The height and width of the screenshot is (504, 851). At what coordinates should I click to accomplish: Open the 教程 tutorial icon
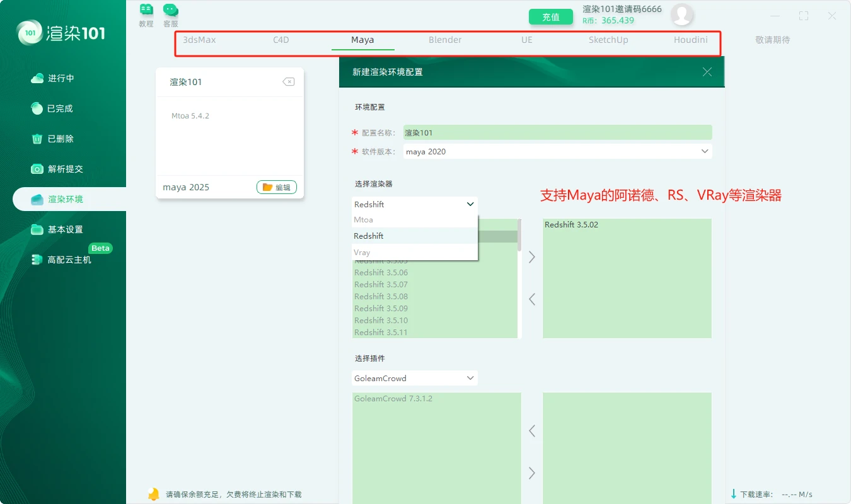[x=146, y=15]
